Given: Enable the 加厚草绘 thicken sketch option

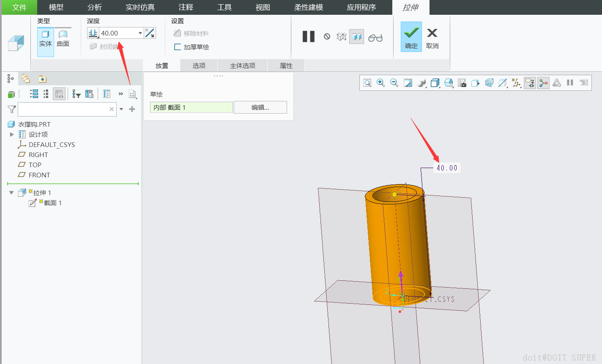Looking at the screenshot, I should (x=178, y=47).
